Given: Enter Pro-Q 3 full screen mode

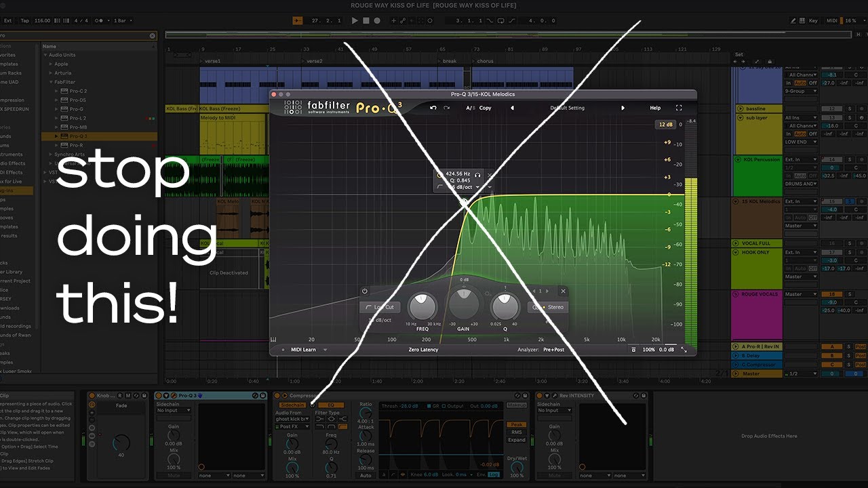Looking at the screenshot, I should (x=679, y=108).
